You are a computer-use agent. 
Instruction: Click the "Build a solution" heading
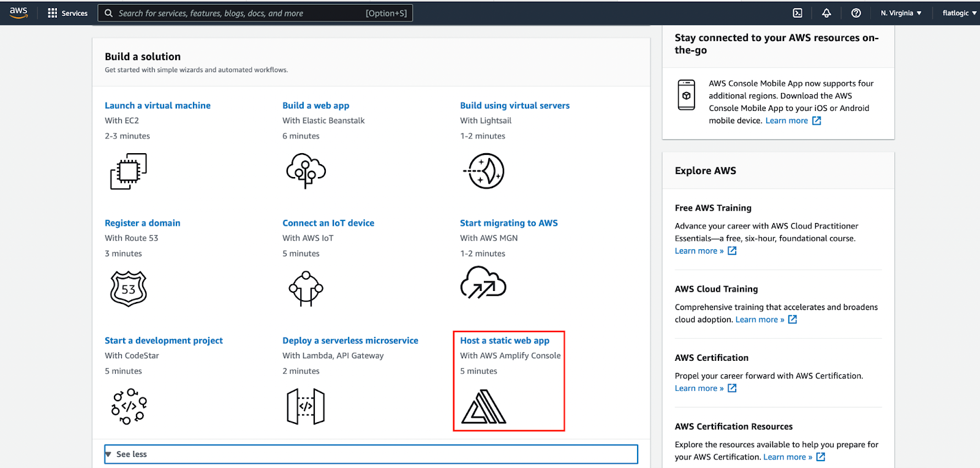pyautogui.click(x=143, y=56)
